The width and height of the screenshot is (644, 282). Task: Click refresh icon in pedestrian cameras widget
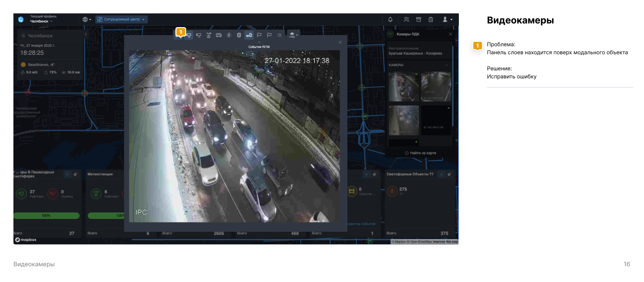(75, 174)
